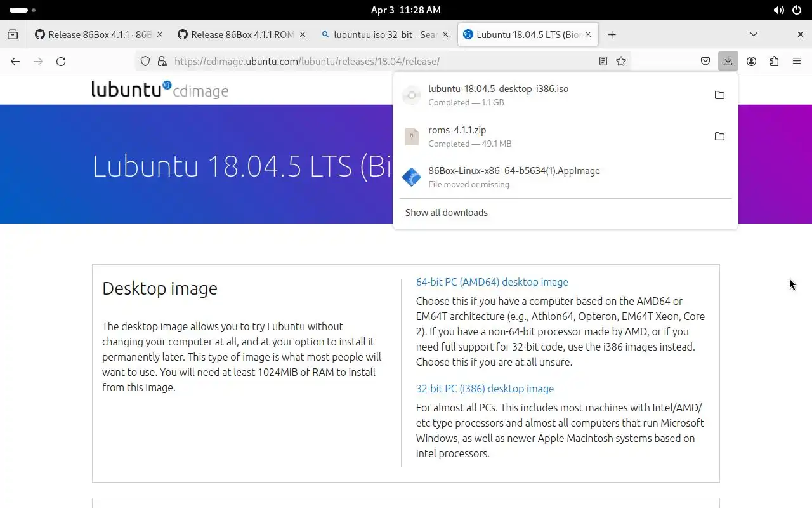Click Show all downloads

click(x=447, y=213)
